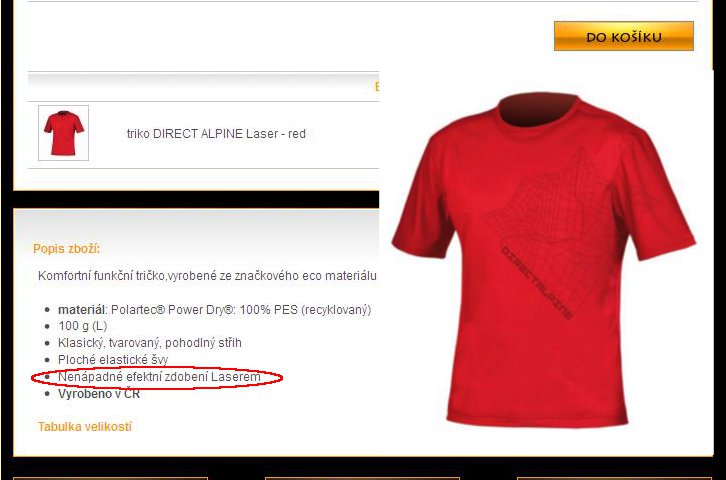Select the bold 'Vyrobeno v ČR' line
The image size is (726, 480).
99,394
